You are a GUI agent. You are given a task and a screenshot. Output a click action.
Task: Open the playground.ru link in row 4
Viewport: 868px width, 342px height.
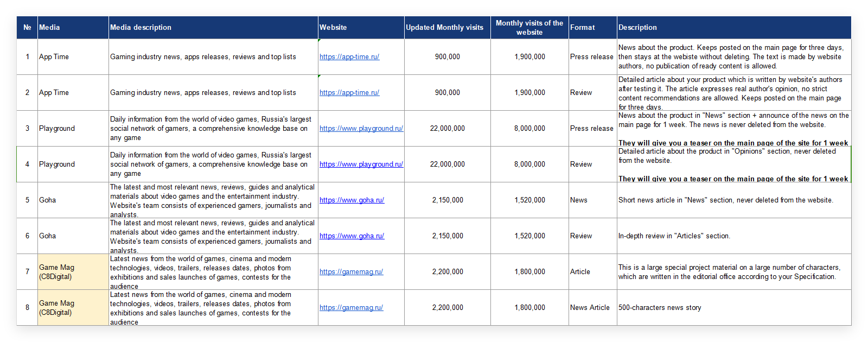[x=361, y=164]
